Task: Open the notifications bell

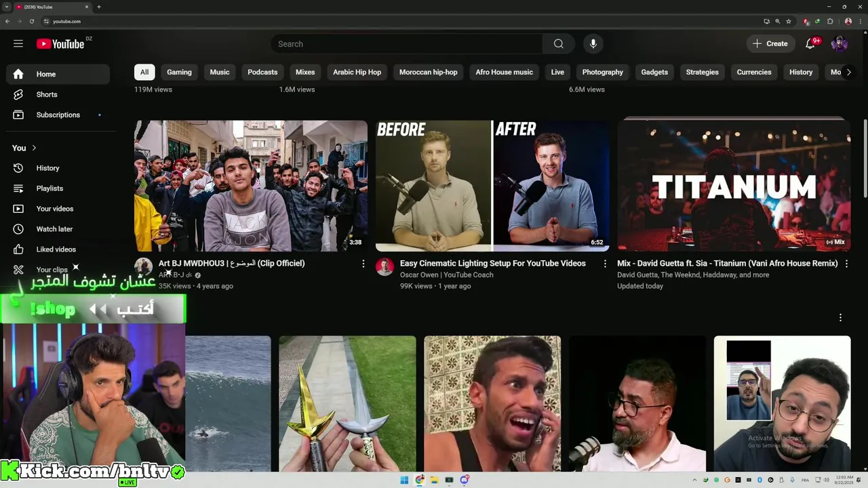Action: (810, 44)
